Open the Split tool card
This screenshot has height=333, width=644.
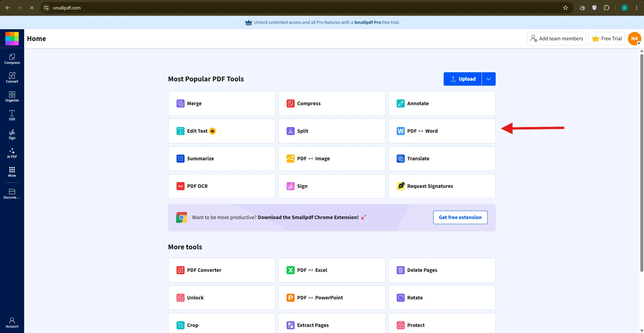click(x=332, y=131)
